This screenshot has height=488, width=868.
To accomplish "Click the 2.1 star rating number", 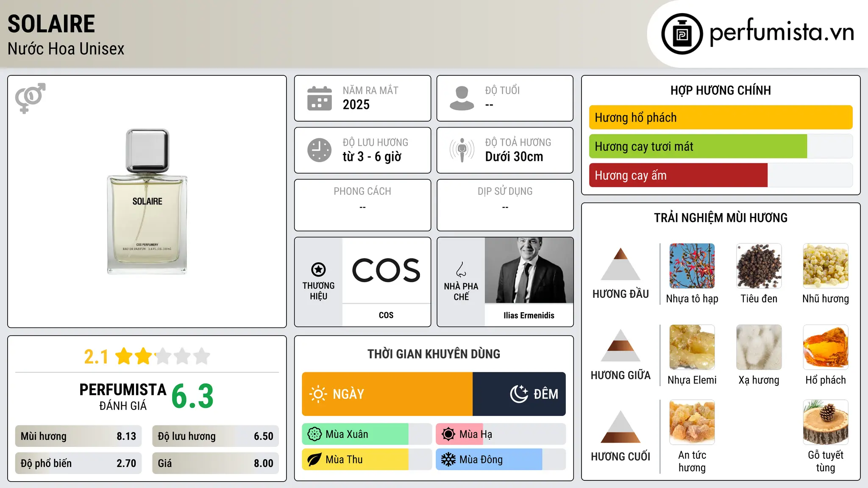I will [96, 357].
